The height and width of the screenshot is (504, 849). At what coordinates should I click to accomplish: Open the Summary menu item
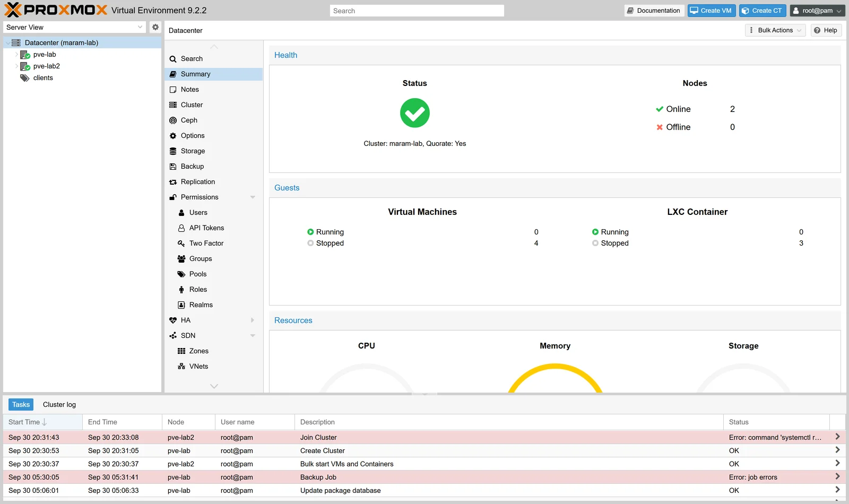214,74
